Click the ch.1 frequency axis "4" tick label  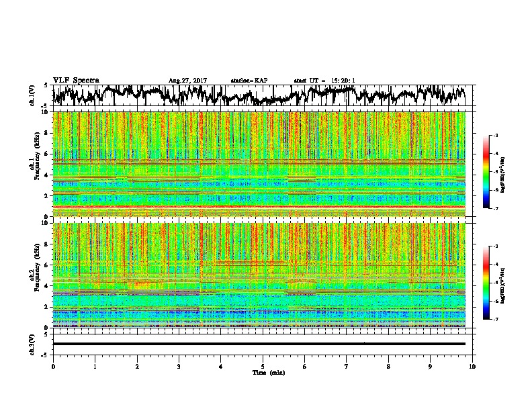pyautogui.click(x=46, y=175)
